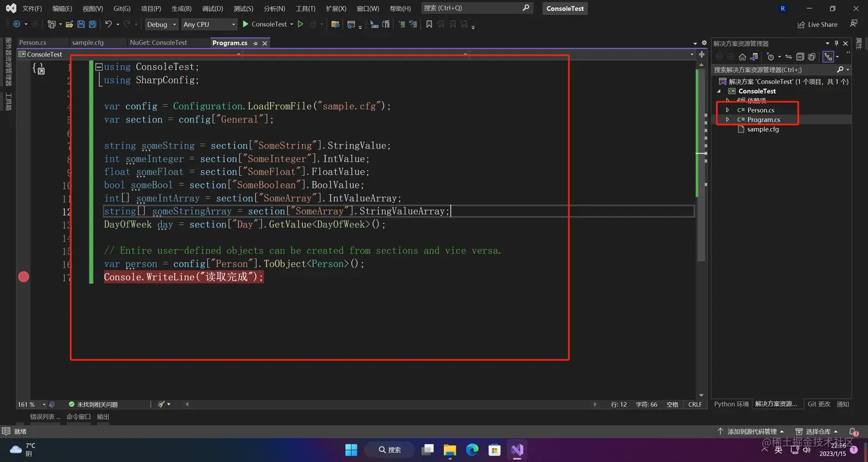Screen dimensions: 868x462
Task: Switch to the Git 更改 tab
Action: click(x=819, y=404)
